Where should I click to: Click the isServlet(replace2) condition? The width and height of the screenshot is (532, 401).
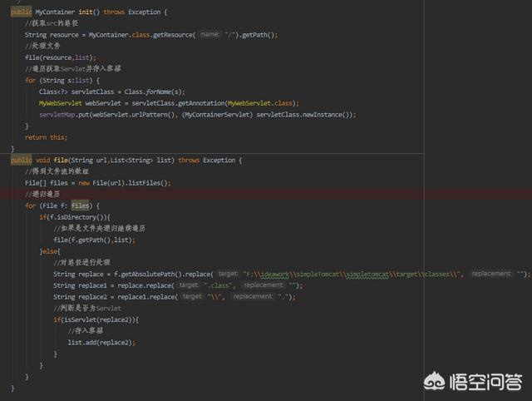point(99,319)
